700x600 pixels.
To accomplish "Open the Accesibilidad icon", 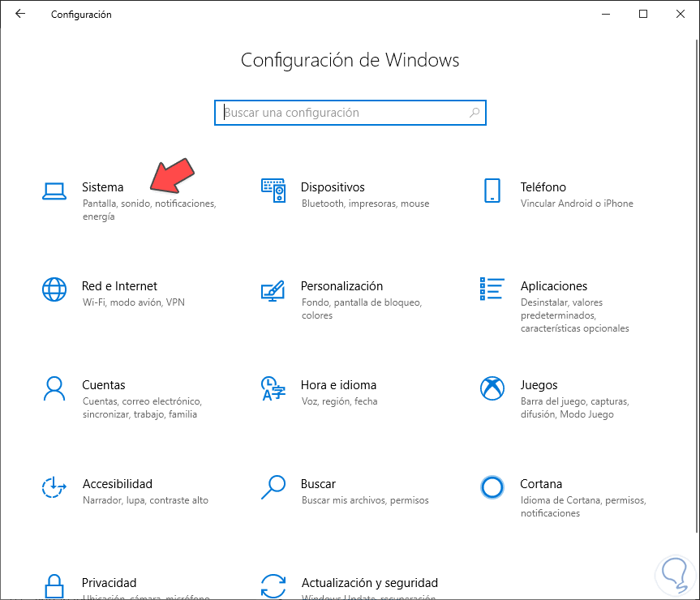I will point(54,486).
